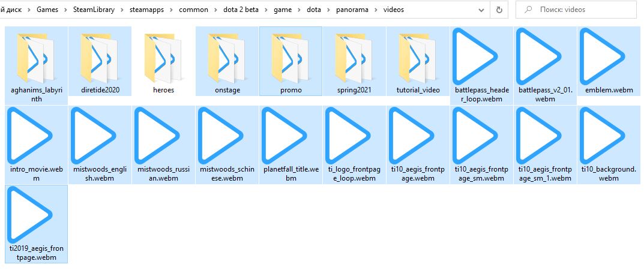Select ti10_aegis_frontpage_sm.webm video icon
Screen dimensions: 644x276
[475, 136]
